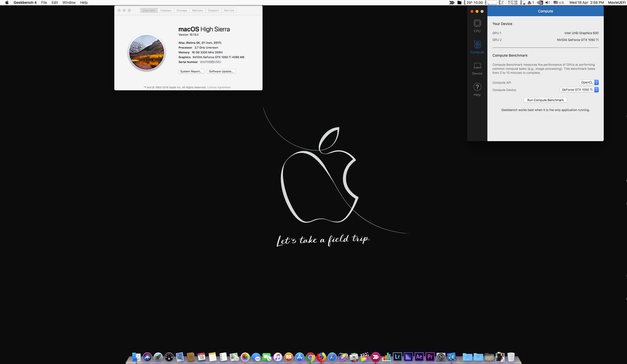Open Final Cut Pro from the Dock
This screenshot has height=364, width=627.
pyautogui.click(x=365, y=357)
